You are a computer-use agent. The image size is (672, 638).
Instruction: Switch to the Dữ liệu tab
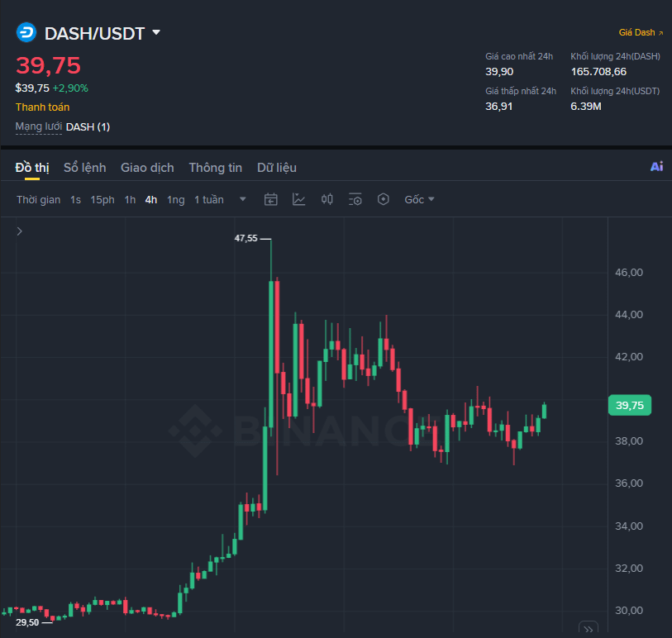point(277,168)
